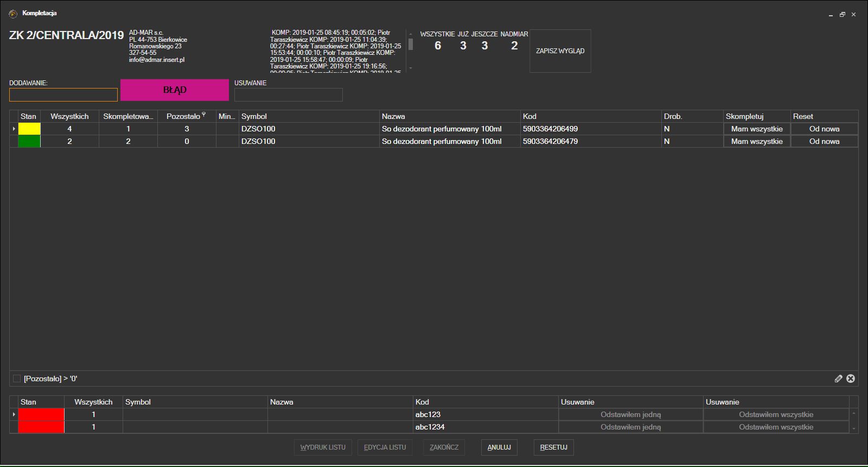Restore the window with title bar button
The width and height of the screenshot is (868, 467).
tap(843, 15)
